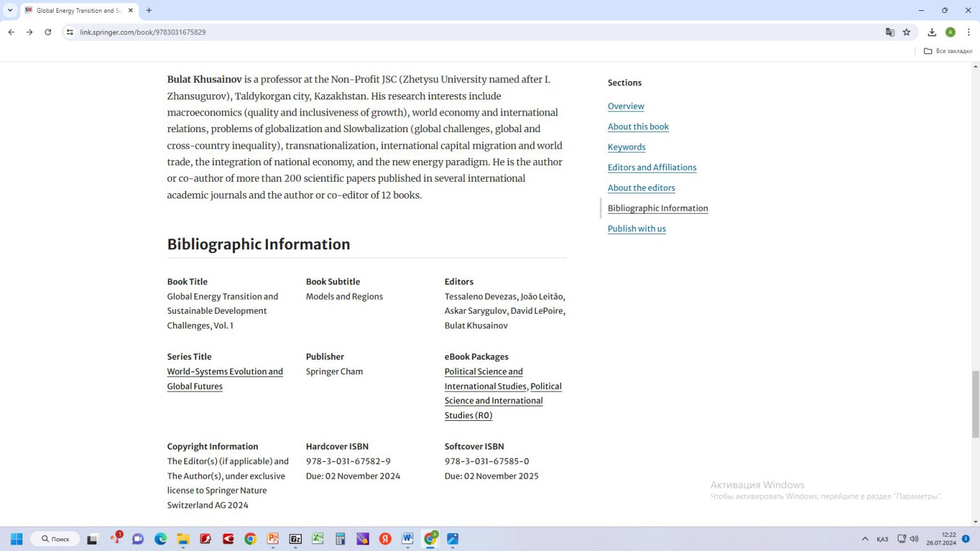Go back to the previous page
Screen dimensions: 980x551
[11, 32]
